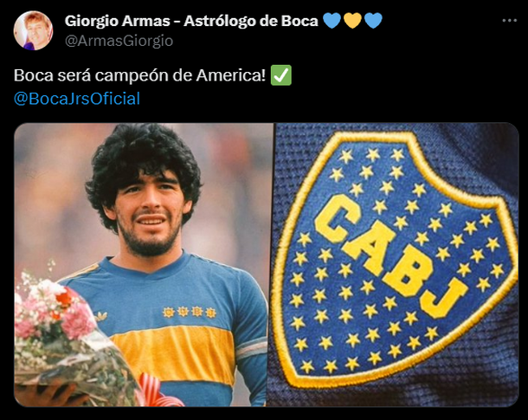Open right photo of CABJ crest
Screen dimensions: 528x420
point(396,265)
